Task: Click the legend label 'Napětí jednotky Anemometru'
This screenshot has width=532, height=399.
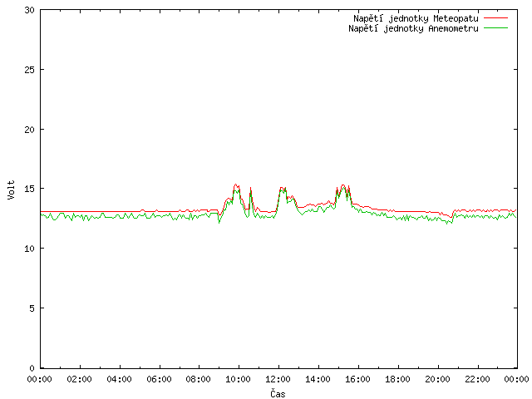Action: coord(413,28)
